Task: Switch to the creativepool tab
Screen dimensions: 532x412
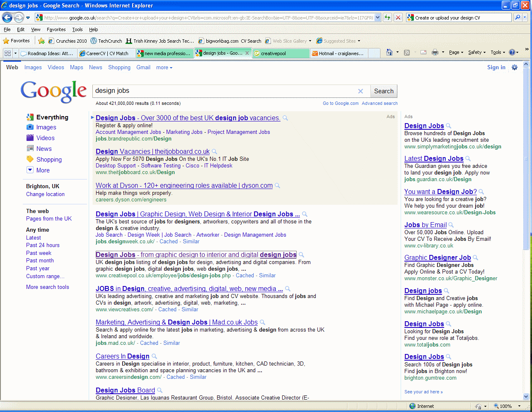Action: click(x=281, y=53)
